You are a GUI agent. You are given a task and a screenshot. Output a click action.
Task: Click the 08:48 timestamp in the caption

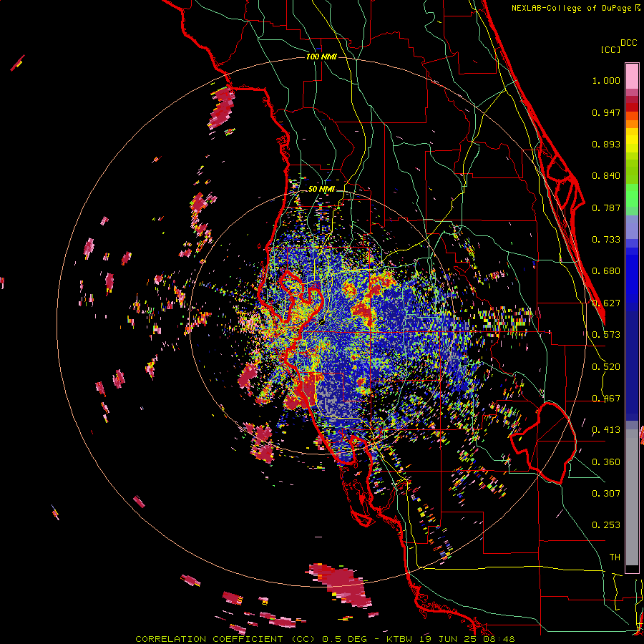pos(499,639)
